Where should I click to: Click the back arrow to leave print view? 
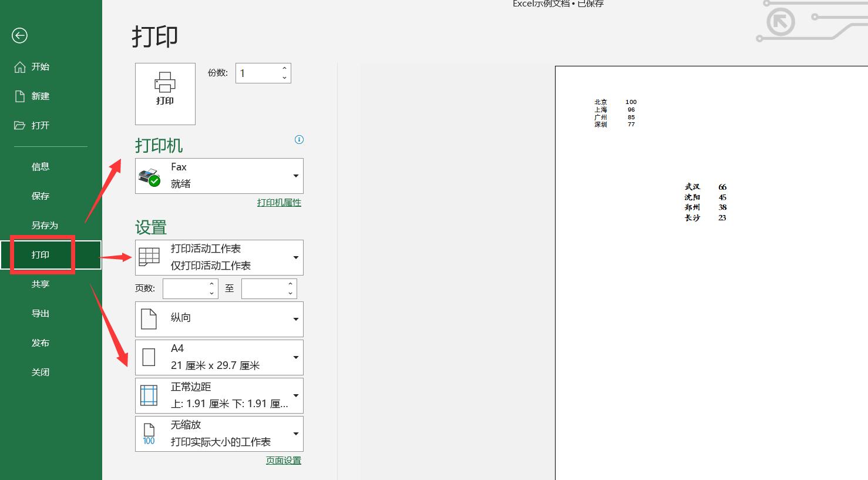coord(19,36)
